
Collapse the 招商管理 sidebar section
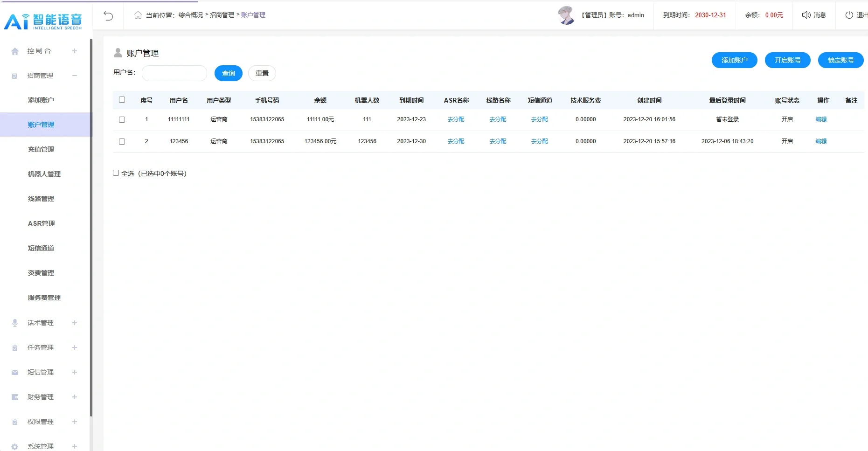click(75, 76)
